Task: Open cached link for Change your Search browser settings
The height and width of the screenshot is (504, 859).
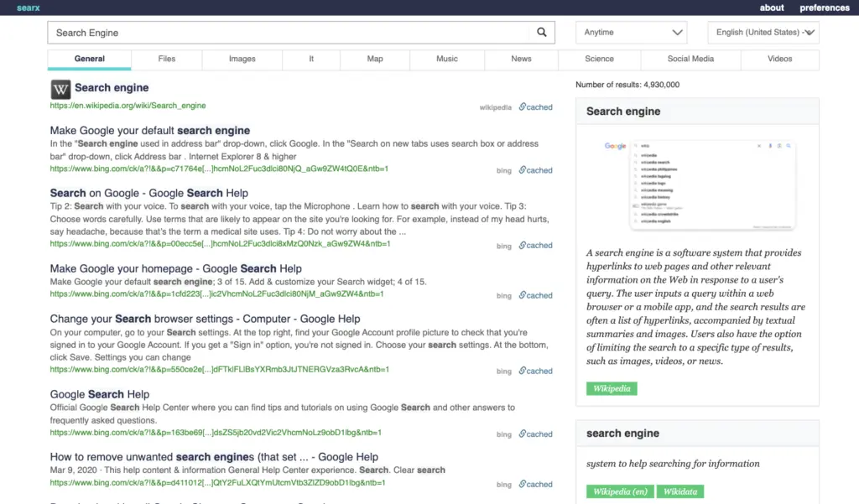Action: [536, 371]
